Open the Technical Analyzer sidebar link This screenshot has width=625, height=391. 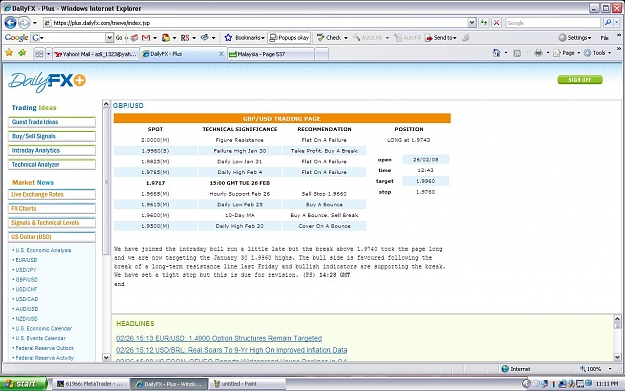pyautogui.click(x=52, y=165)
